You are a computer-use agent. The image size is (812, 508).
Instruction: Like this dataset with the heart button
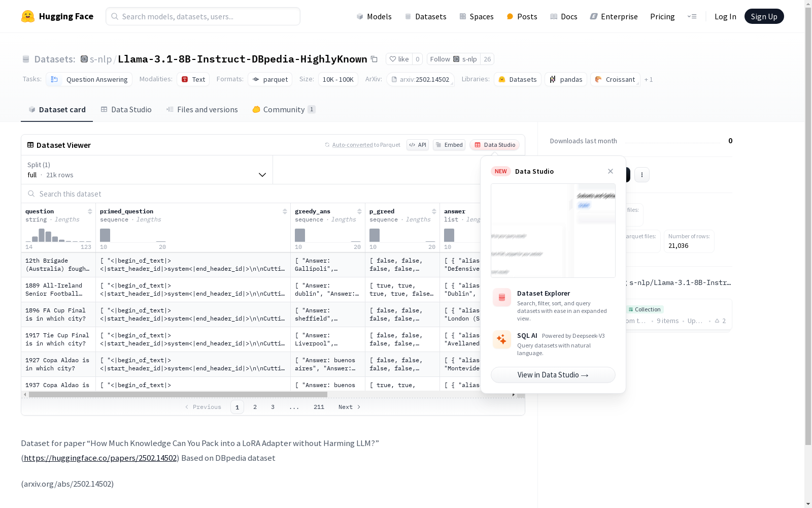(x=399, y=59)
